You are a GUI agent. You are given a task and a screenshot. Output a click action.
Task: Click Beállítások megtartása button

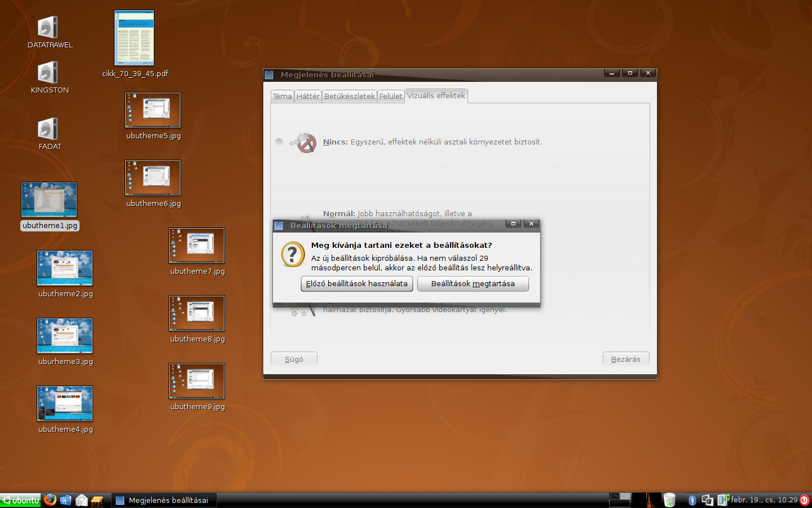[x=473, y=283]
